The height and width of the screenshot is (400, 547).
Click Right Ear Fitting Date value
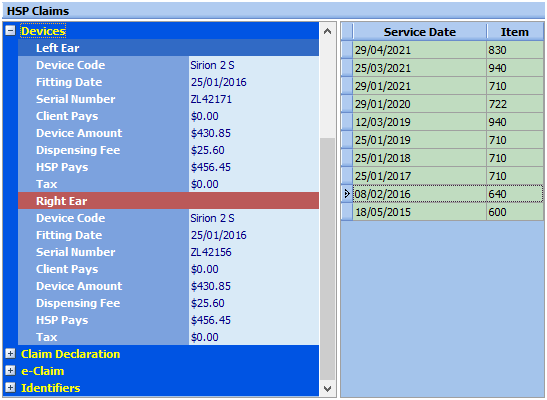[219, 235]
